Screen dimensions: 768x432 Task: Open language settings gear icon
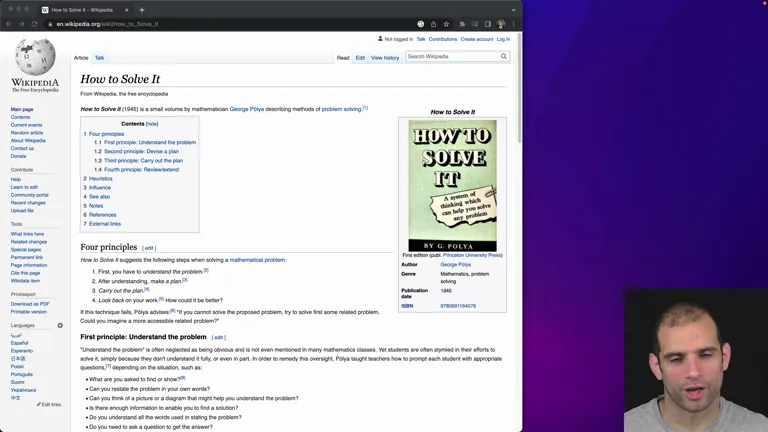click(60, 325)
